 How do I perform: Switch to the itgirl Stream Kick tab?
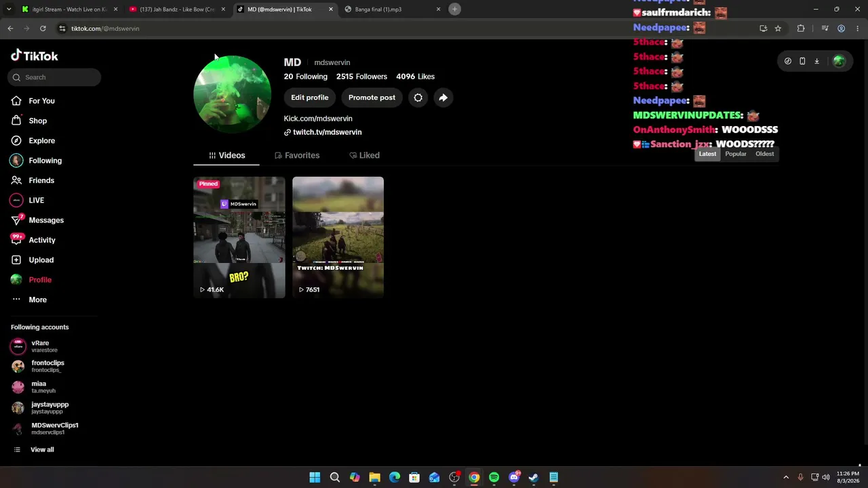click(x=70, y=9)
